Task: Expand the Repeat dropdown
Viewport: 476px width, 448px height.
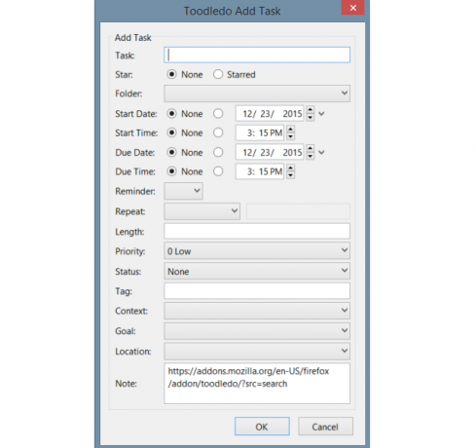Action: [x=202, y=211]
